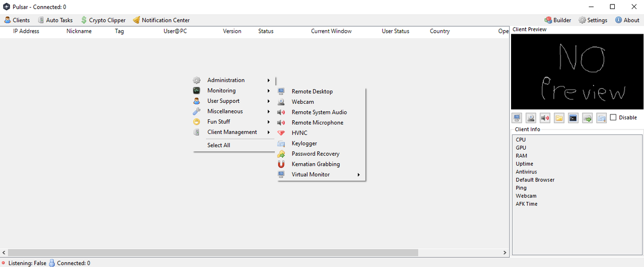
Task: Click the remote desktop preview icon button
Action: pyautogui.click(x=517, y=118)
